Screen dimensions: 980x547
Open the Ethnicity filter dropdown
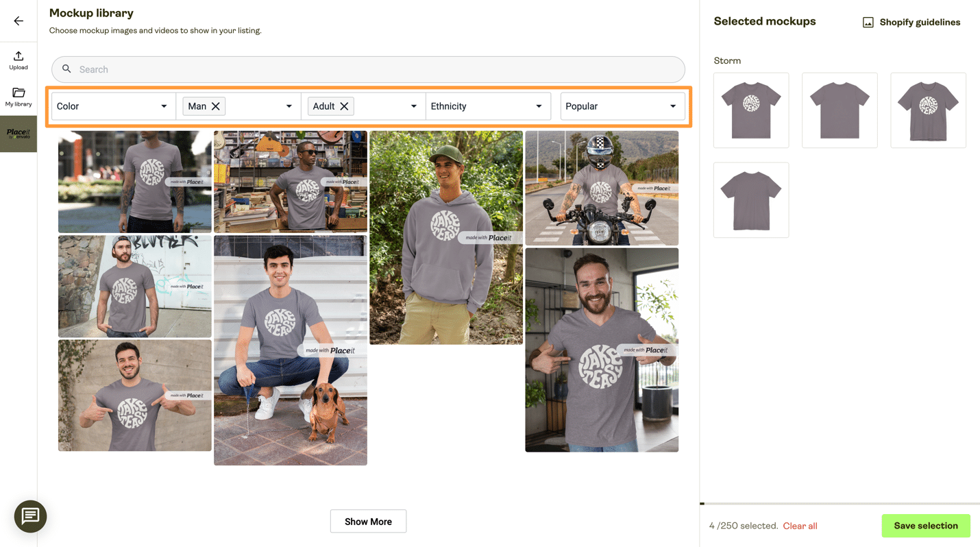coord(487,106)
